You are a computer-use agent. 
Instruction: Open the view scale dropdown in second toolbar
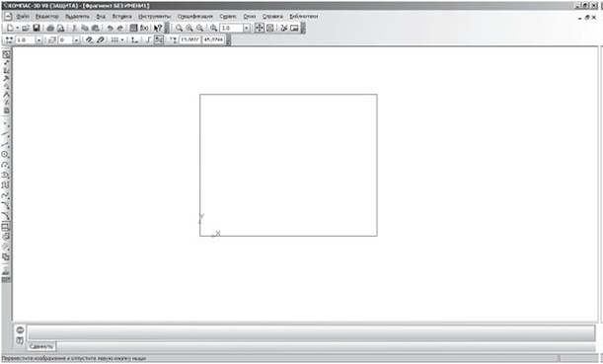pos(38,40)
